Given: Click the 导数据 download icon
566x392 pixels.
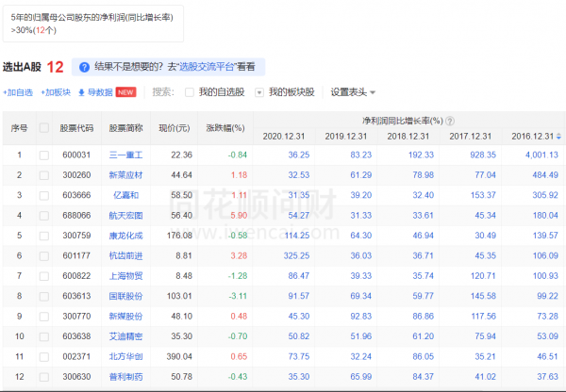Looking at the screenshot, I should 81,92.
